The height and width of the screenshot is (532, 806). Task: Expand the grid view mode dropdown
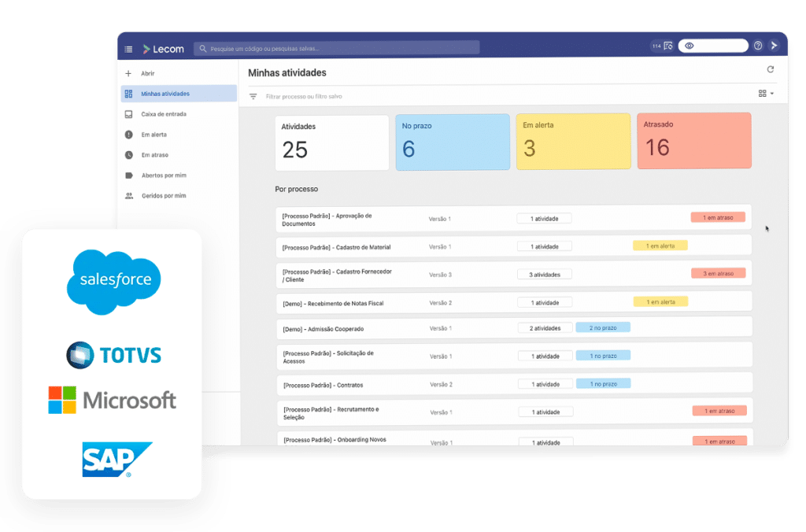766,94
